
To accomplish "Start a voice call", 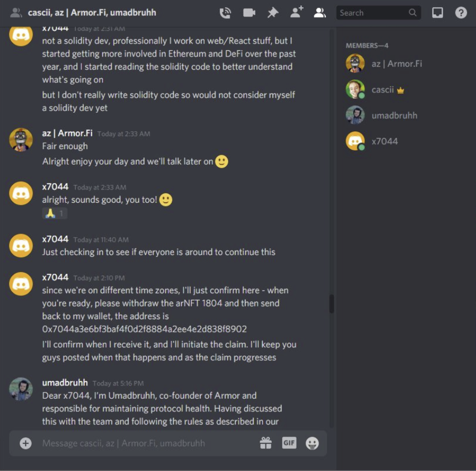I will coord(225,13).
